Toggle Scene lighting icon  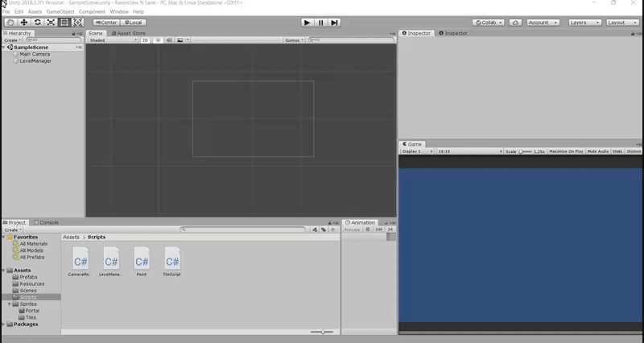[158, 40]
